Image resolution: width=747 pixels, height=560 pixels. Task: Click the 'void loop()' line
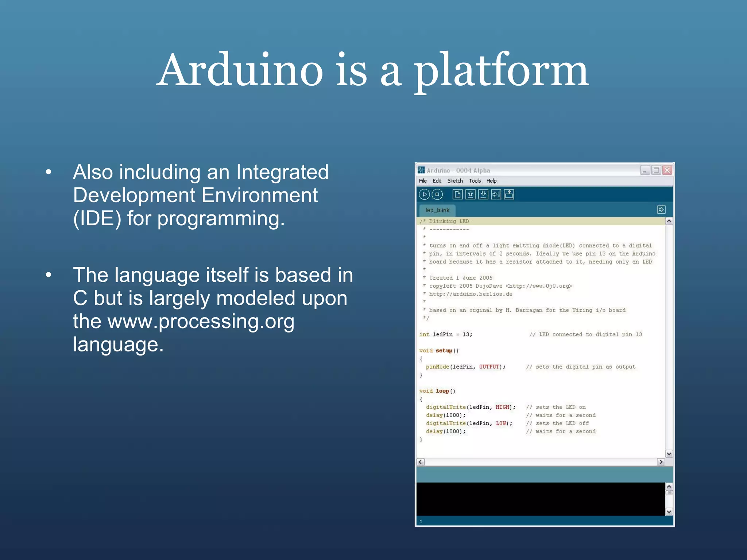point(437,391)
